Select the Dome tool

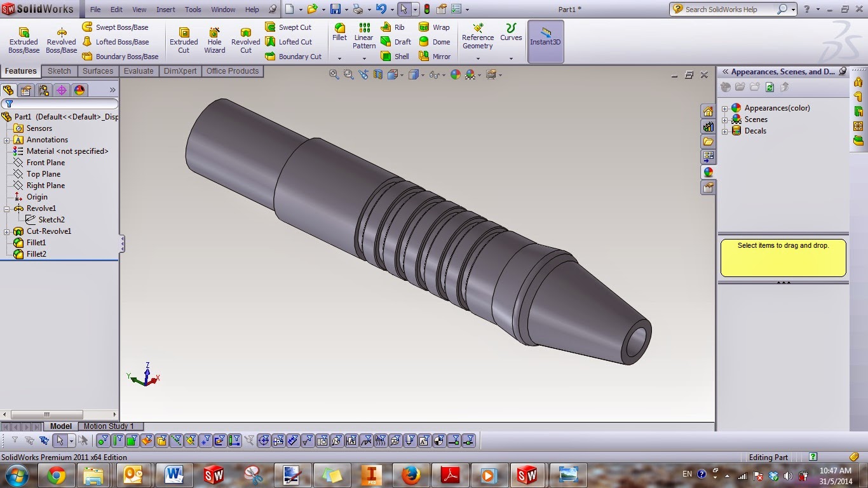point(434,42)
